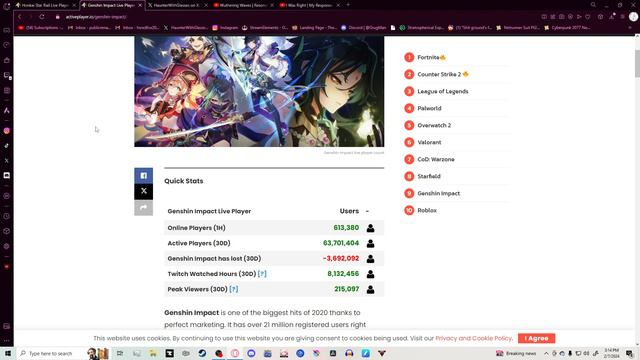
Task: Click the I Agree cookie button
Action: coord(536,338)
